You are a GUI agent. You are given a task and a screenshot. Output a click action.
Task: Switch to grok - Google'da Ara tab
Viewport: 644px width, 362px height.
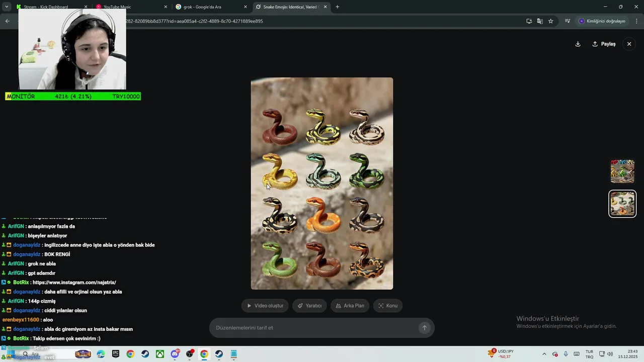pyautogui.click(x=211, y=7)
